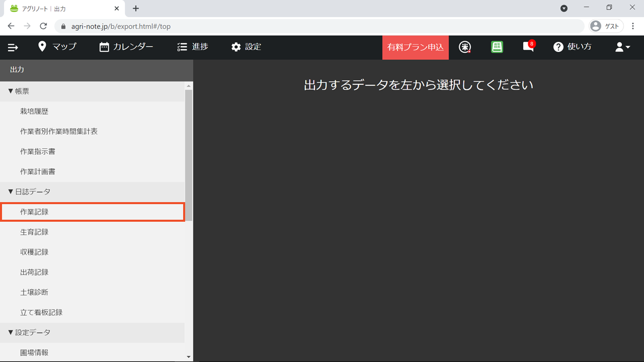Go to the 進捗 progress page
The width and height of the screenshot is (644, 362).
[193, 47]
